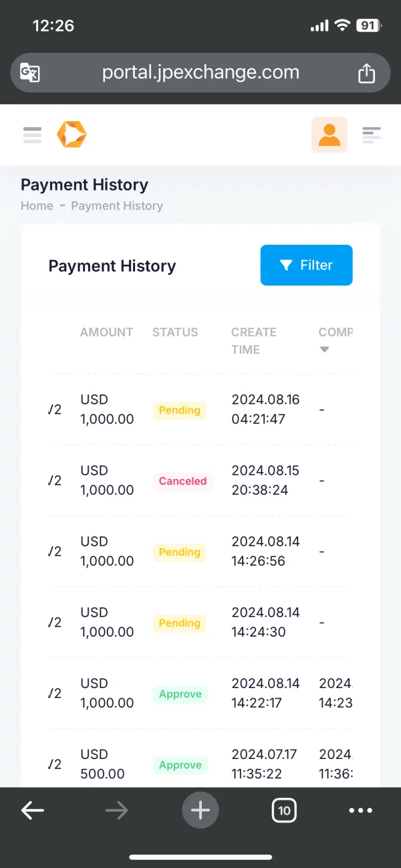Click the Home breadcrumb link

pyautogui.click(x=37, y=206)
